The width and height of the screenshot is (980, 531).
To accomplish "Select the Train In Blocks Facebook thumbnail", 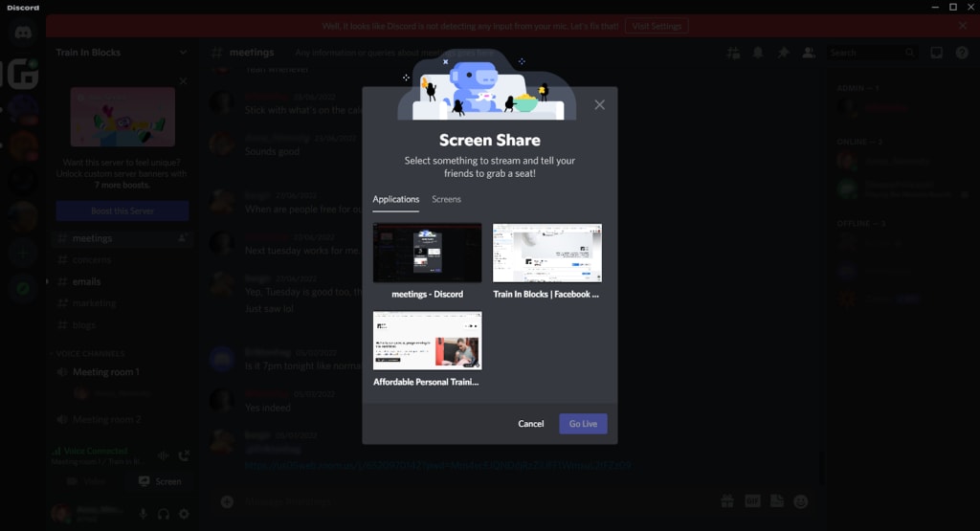I will point(547,253).
